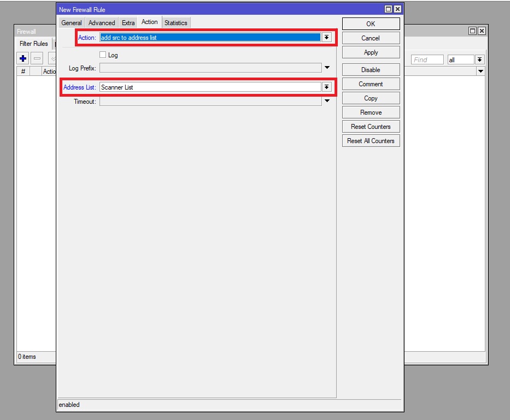
Task: Copy the rule with the Copy button
Action: (371, 98)
